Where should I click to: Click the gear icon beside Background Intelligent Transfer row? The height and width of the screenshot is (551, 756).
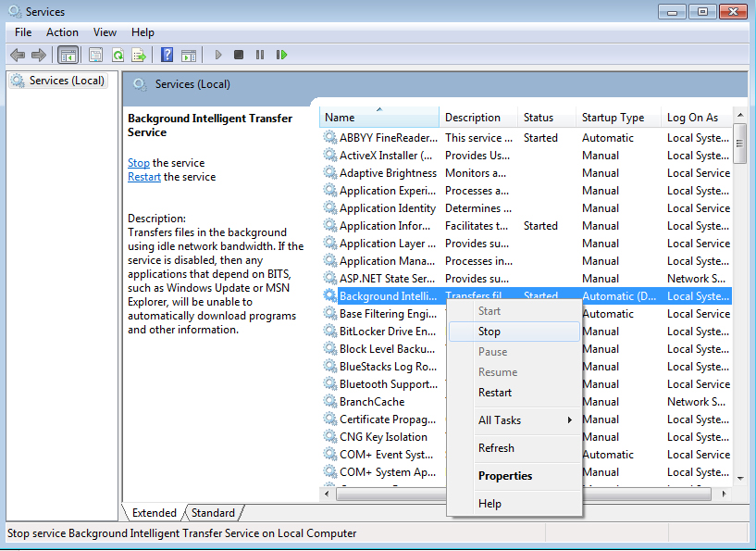point(329,295)
